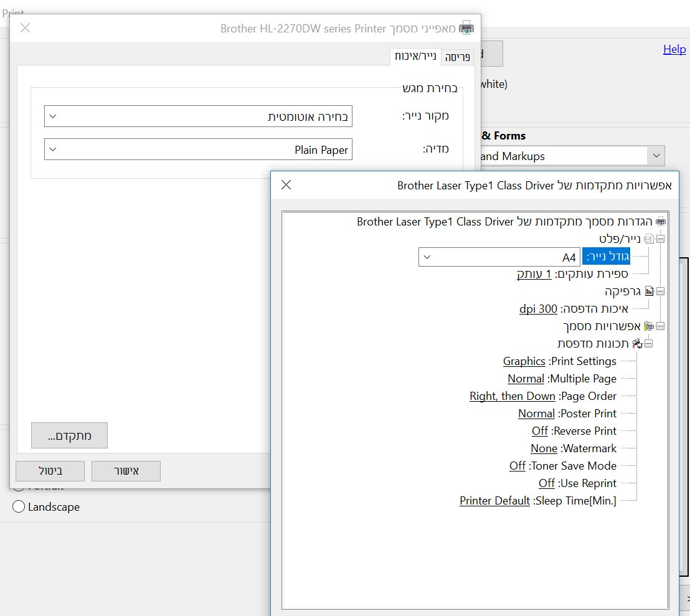Click the Off value of Reverse Print

pos(540,431)
